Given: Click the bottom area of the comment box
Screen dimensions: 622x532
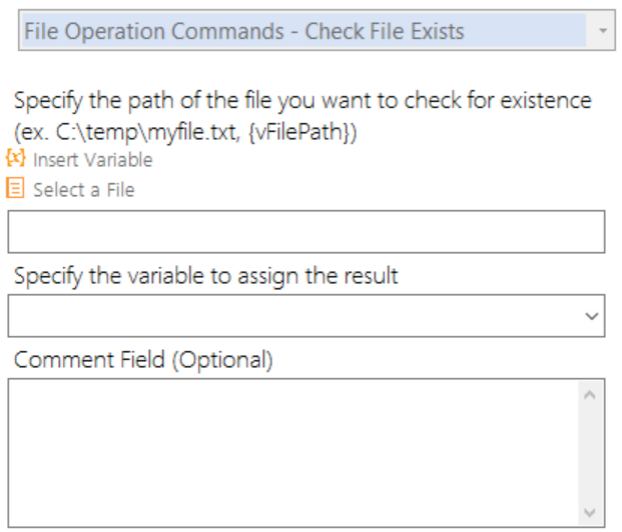Looking at the screenshot, I should tap(294, 512).
